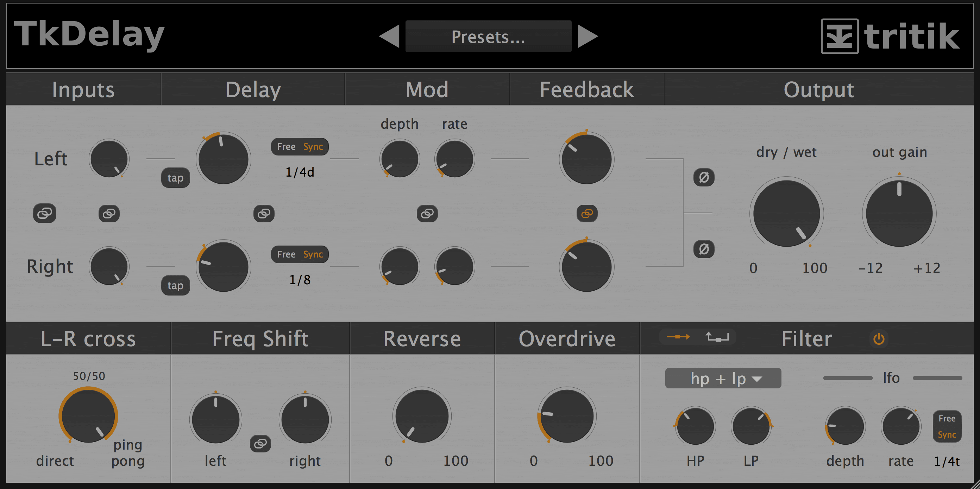Enable the delay time link icon
980x489 pixels.
(x=264, y=213)
